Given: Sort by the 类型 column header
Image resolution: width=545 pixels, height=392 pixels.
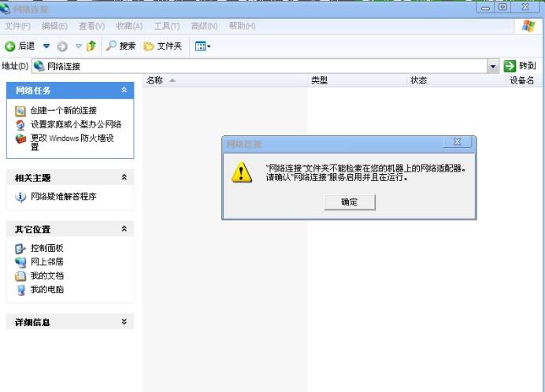Looking at the screenshot, I should pos(358,80).
